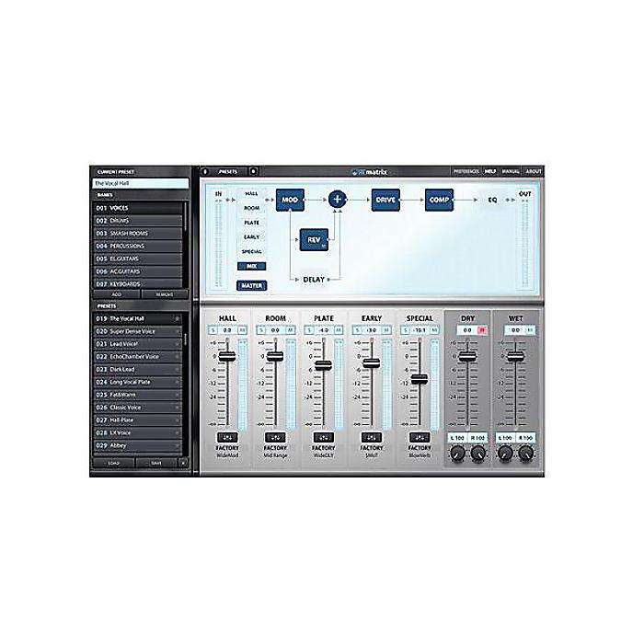Open the EQ module block
644x644 pixels.
492,200
